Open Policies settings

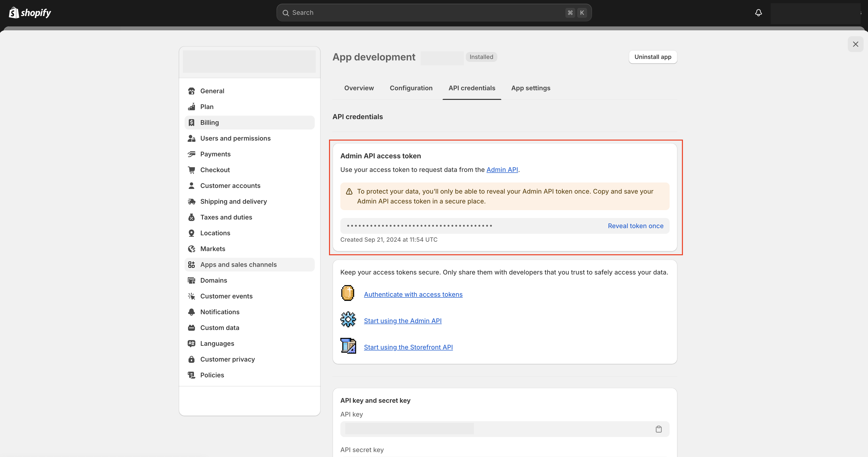coord(249,375)
